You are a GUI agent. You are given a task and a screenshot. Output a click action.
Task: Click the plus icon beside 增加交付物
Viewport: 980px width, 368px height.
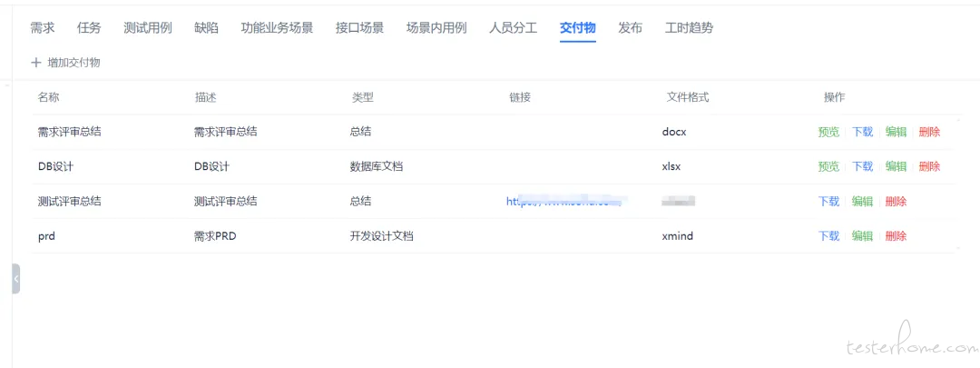click(36, 63)
